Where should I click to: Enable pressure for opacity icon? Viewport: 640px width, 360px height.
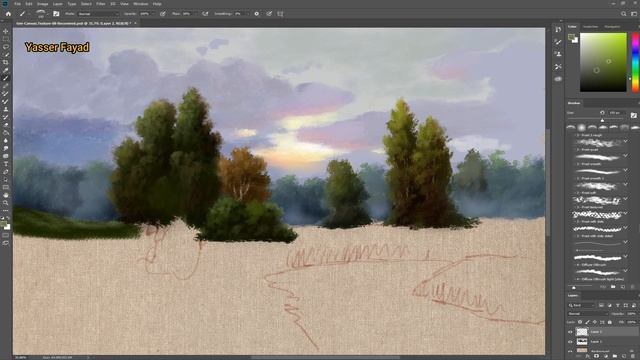(x=163, y=13)
